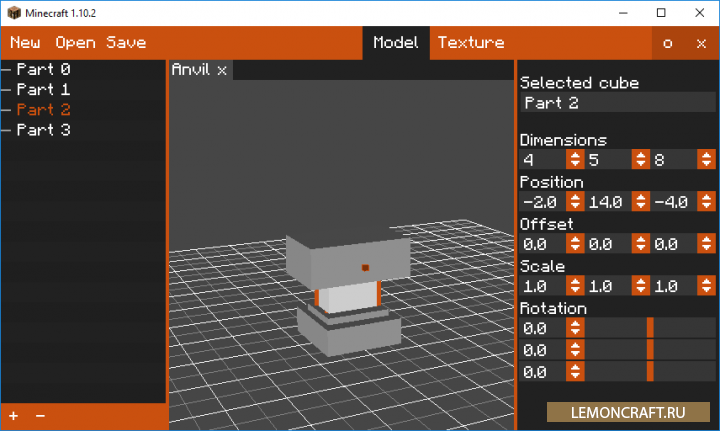Click the 'o' button in top bar
The width and height of the screenshot is (720, 431).
click(x=668, y=44)
